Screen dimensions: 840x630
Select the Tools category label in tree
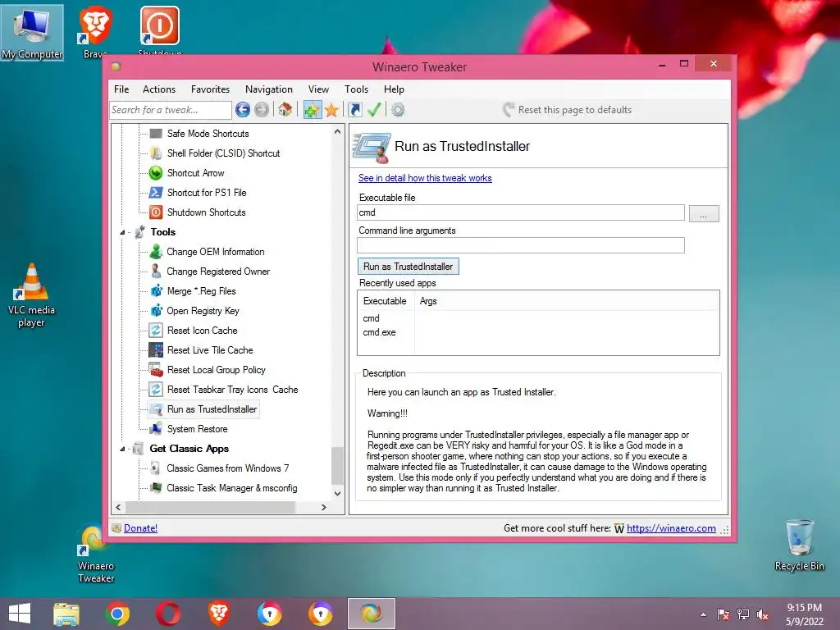[x=163, y=232]
